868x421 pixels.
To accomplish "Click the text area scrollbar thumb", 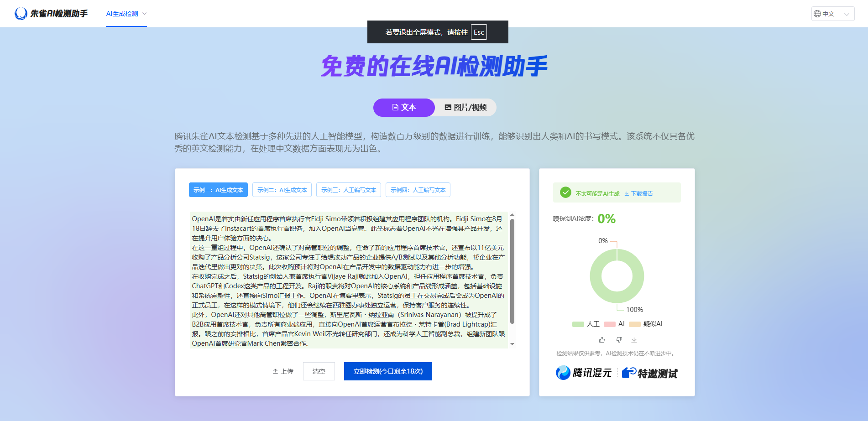I will pos(512,271).
